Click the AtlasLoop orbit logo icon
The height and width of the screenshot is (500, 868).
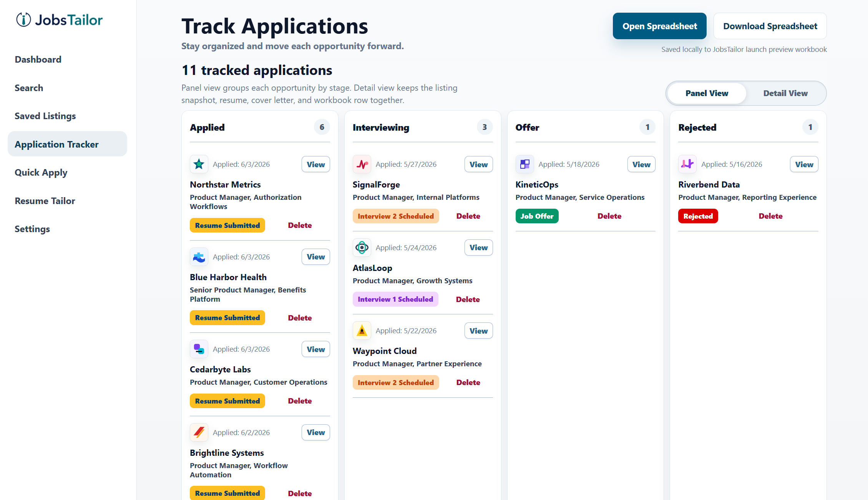[362, 248]
